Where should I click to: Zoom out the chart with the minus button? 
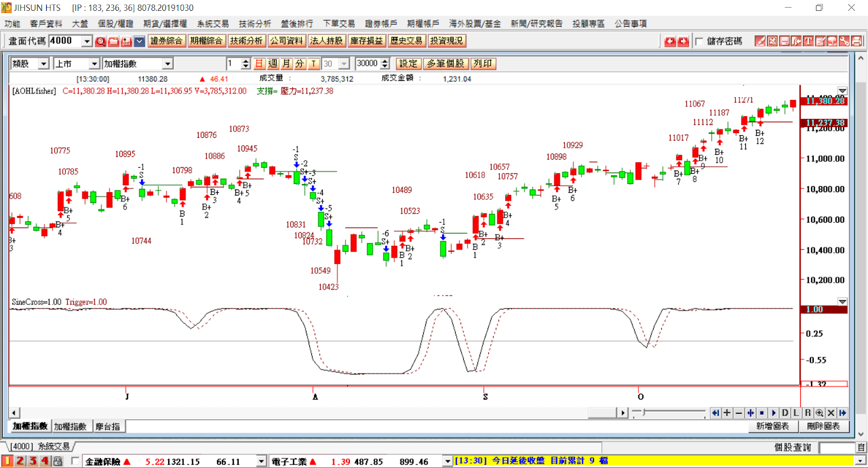(x=738, y=413)
